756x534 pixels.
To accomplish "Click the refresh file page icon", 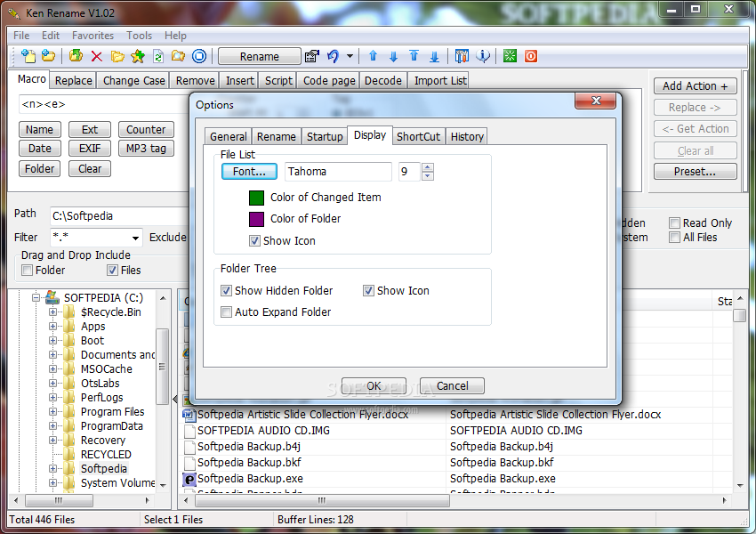I will tap(158, 56).
